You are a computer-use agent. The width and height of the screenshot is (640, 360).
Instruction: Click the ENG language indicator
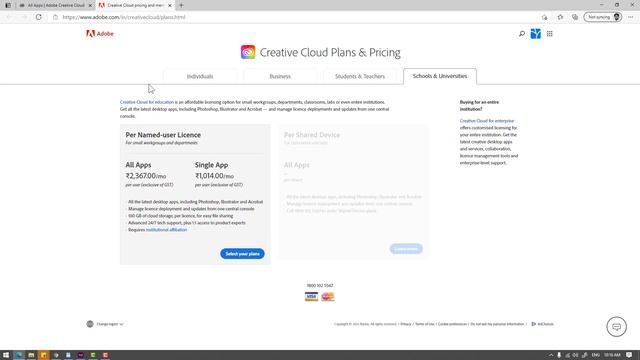pos(596,355)
